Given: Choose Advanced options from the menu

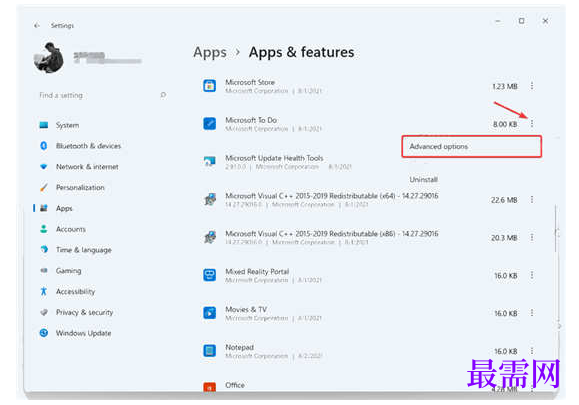Looking at the screenshot, I should (472, 147).
